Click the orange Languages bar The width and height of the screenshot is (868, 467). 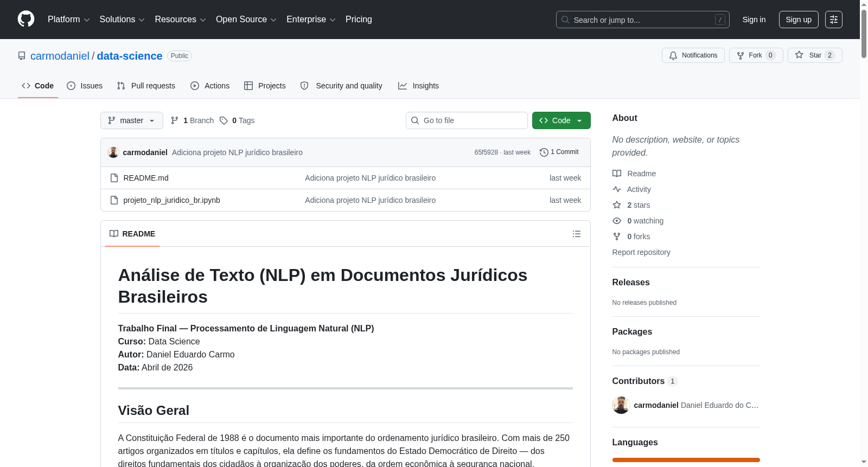pos(686,460)
